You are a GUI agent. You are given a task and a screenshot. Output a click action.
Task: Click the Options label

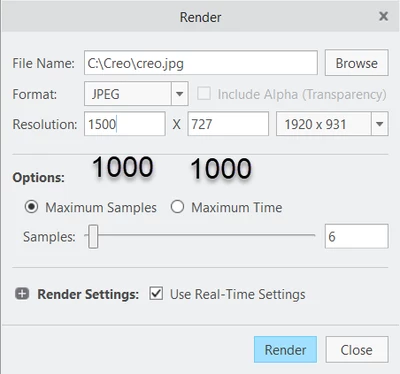(38, 178)
